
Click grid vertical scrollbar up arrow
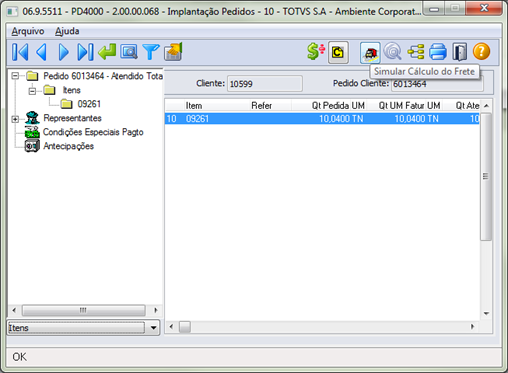click(x=486, y=106)
